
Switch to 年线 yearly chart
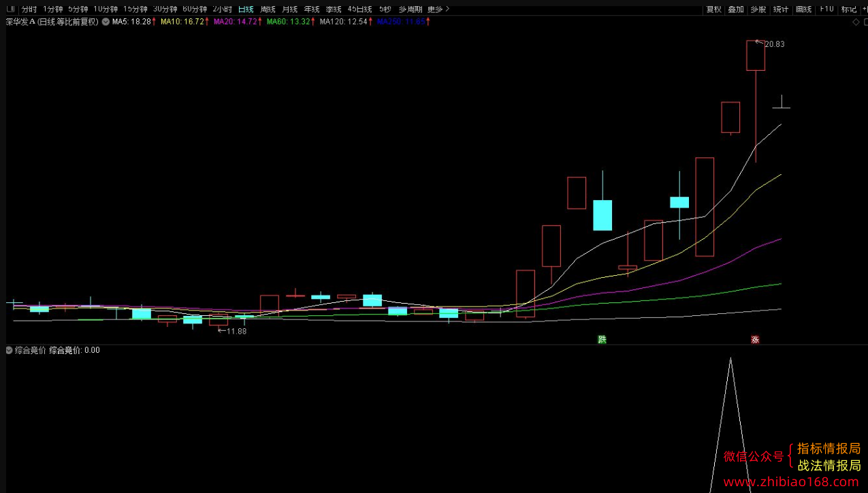[x=312, y=9]
